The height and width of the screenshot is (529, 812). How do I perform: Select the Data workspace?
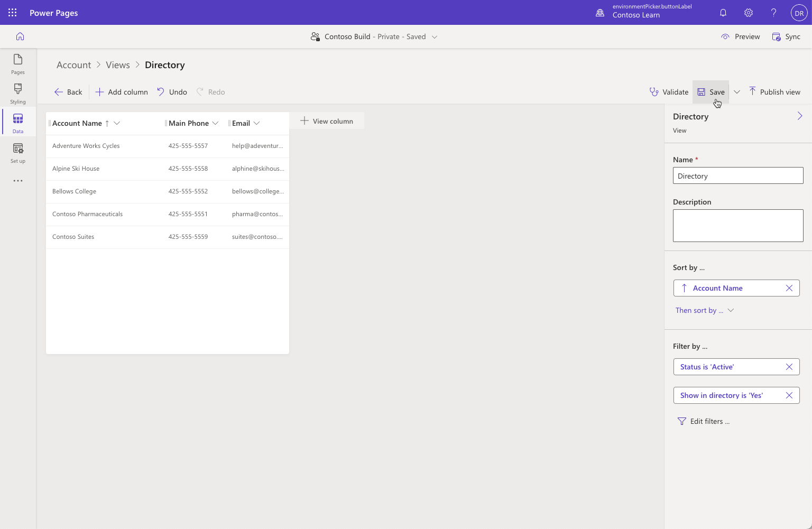[x=17, y=123]
